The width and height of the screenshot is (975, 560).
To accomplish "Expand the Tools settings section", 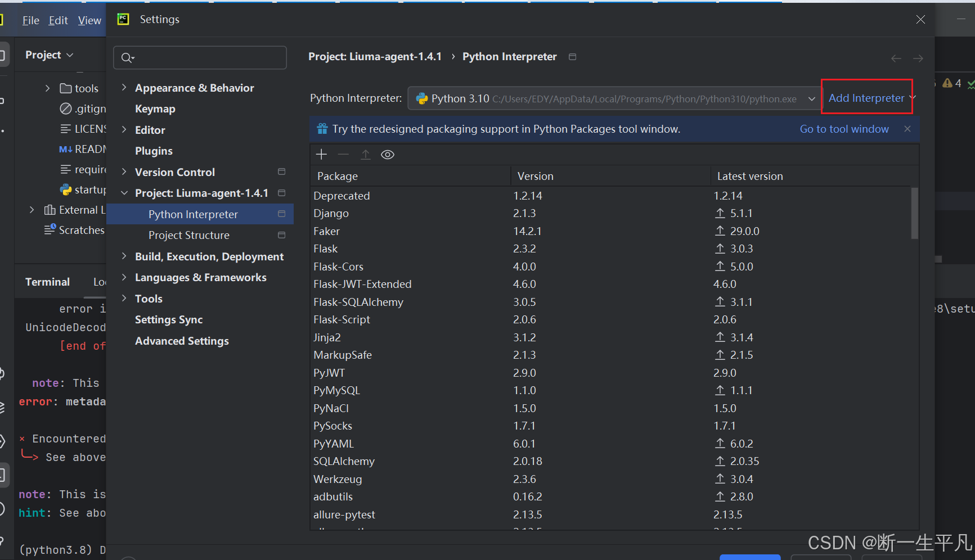I will tap(124, 298).
